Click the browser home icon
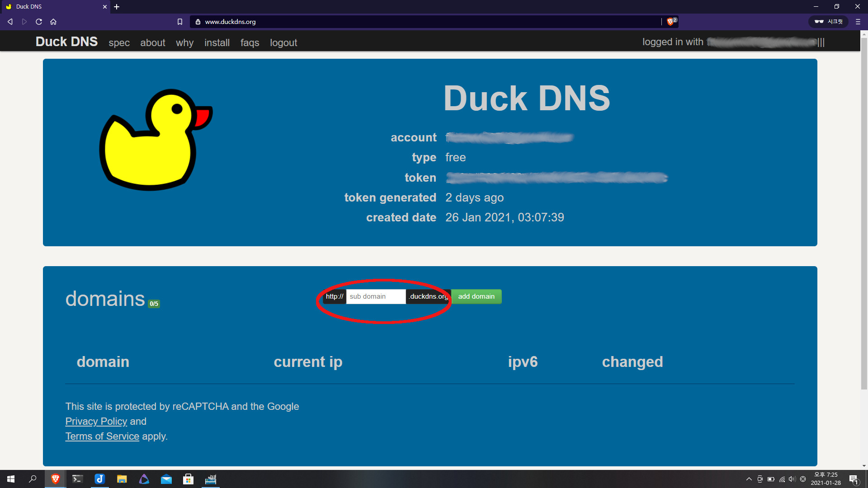The height and width of the screenshot is (488, 868). [x=53, y=22]
